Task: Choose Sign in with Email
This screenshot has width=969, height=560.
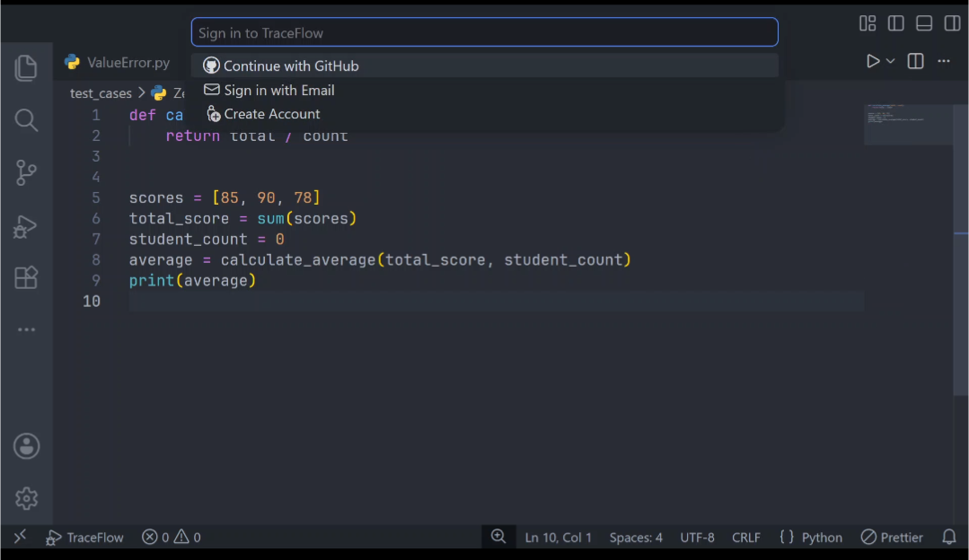Action: pos(485,90)
